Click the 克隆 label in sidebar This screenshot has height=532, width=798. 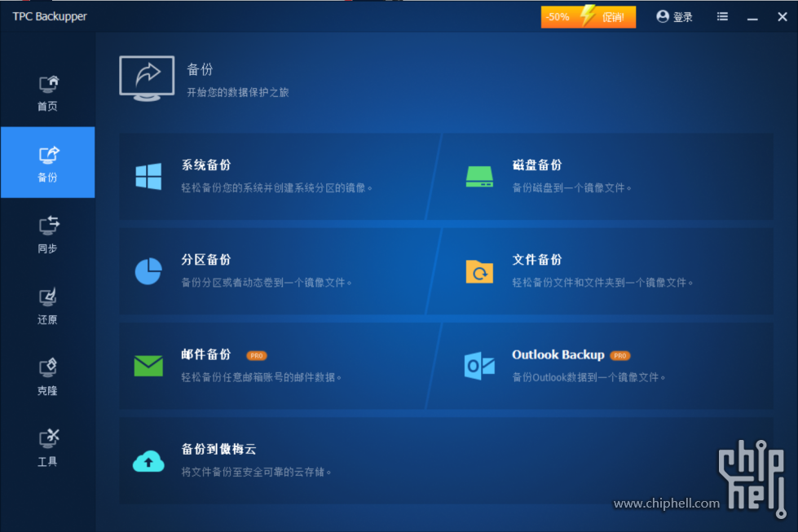pyautogui.click(x=47, y=390)
